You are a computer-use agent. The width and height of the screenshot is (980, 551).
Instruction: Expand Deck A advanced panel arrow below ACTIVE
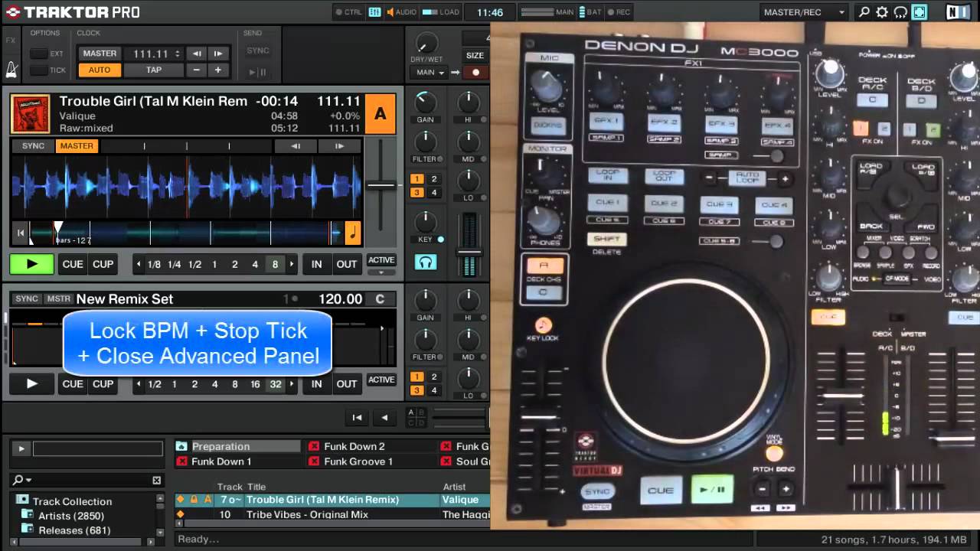click(x=381, y=272)
